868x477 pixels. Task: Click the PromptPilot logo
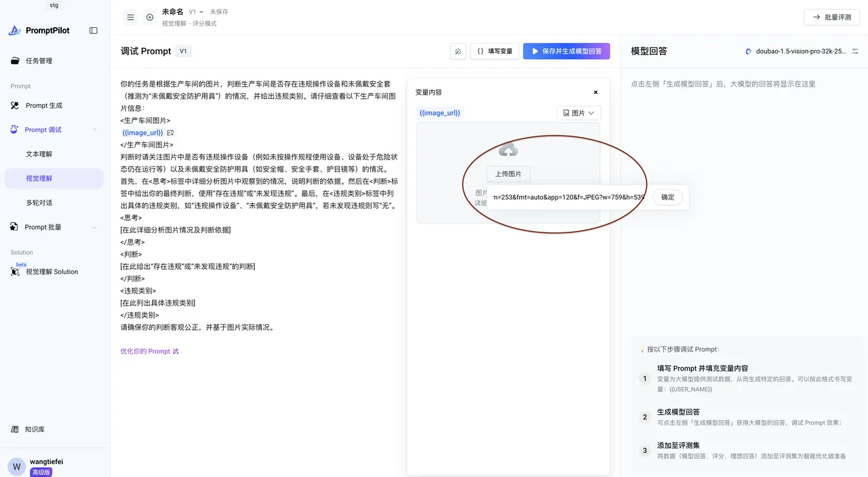[39, 30]
